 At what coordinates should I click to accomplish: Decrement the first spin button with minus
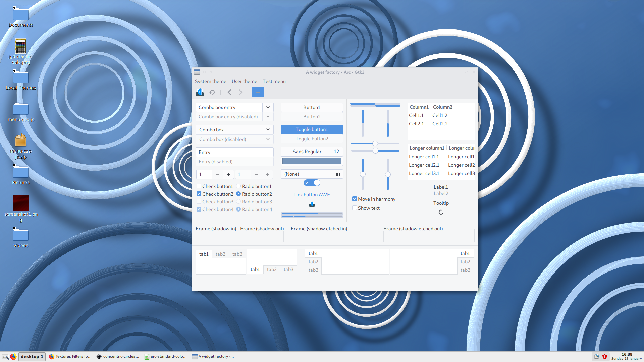pos(218,174)
